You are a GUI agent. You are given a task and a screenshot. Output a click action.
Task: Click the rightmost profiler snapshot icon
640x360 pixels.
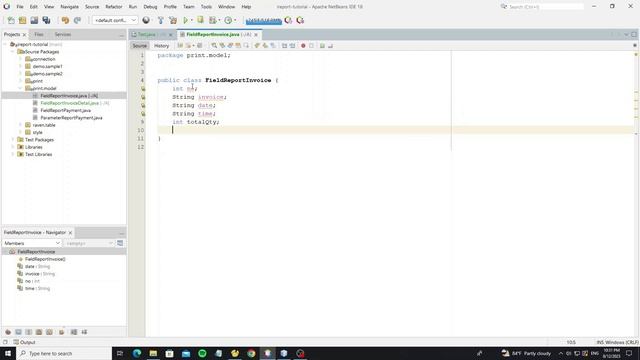(x=300, y=20)
